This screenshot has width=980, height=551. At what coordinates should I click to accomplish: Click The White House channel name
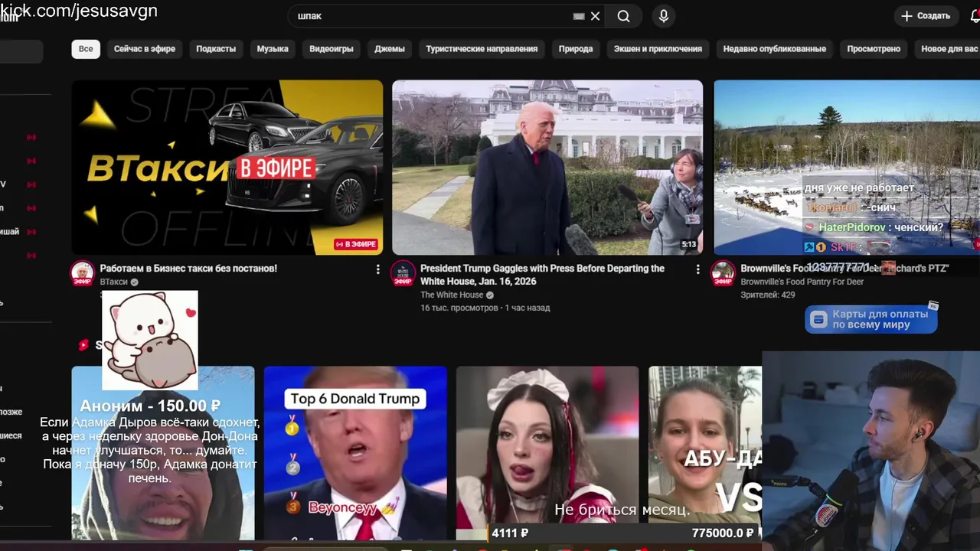[452, 295]
